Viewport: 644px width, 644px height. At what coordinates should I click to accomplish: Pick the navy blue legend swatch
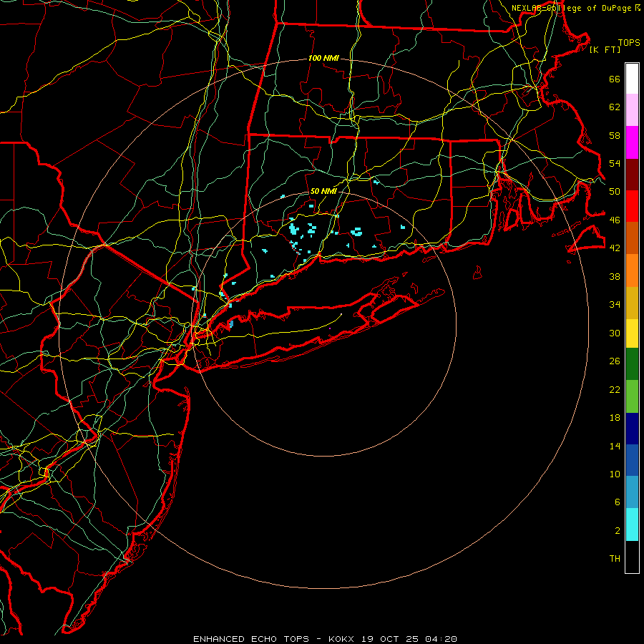[x=632, y=429]
